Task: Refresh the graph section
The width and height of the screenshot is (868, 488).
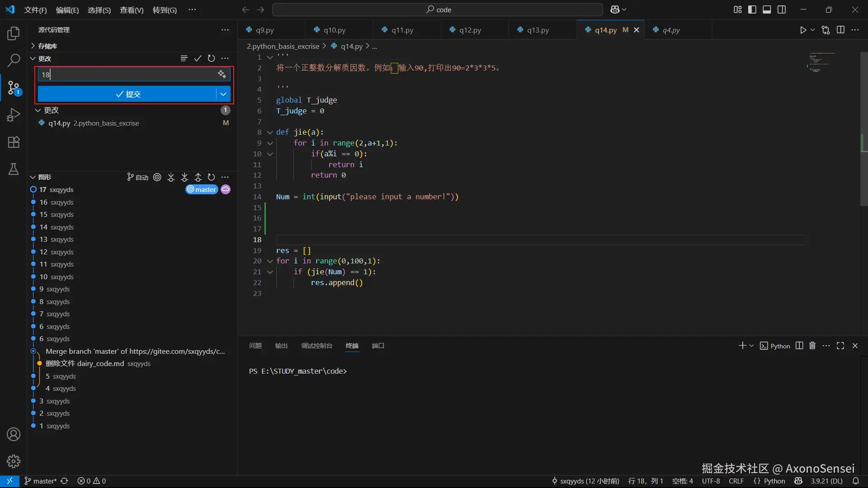Action: pyautogui.click(x=211, y=177)
